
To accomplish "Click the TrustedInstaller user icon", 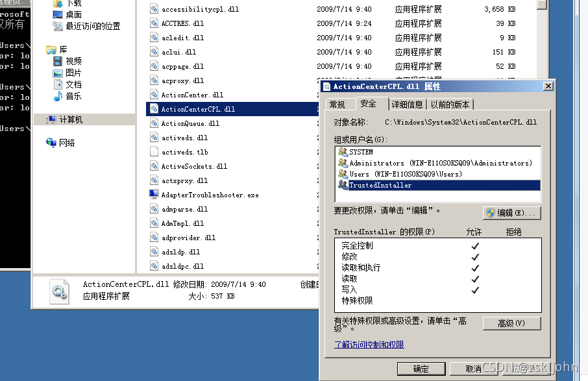I will tap(343, 184).
